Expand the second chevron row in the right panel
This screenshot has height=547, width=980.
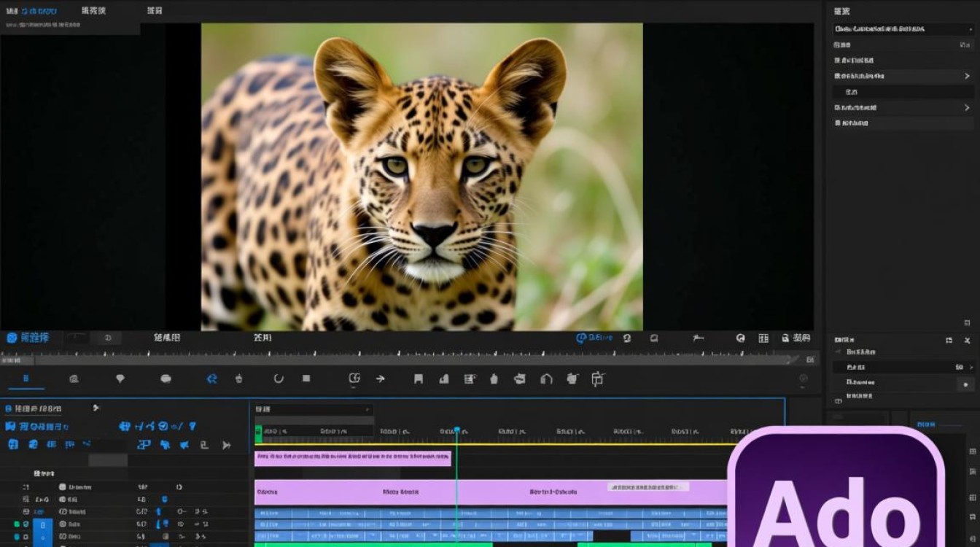tap(904, 107)
